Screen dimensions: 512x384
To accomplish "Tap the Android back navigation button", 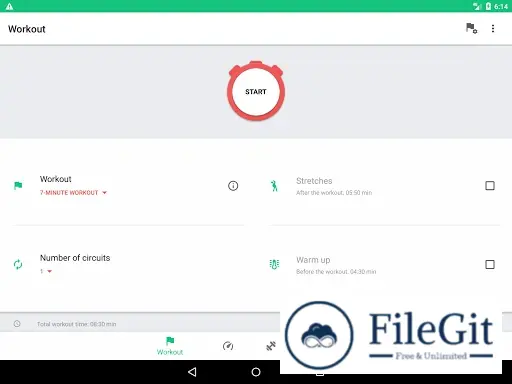I will coord(192,372).
